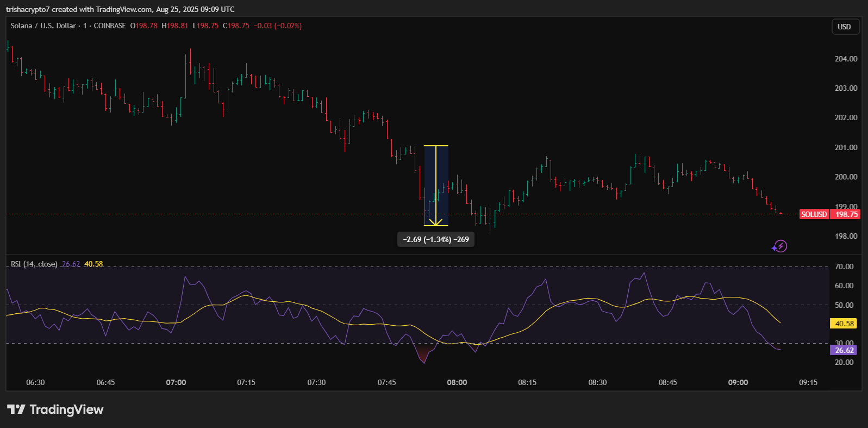This screenshot has height=428, width=868.
Task: Click the 198.75 current price tag
Action: (x=845, y=214)
